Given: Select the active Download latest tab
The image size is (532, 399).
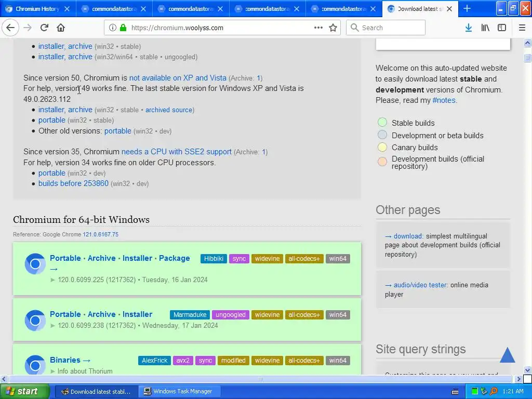Looking at the screenshot, I should point(420,9).
